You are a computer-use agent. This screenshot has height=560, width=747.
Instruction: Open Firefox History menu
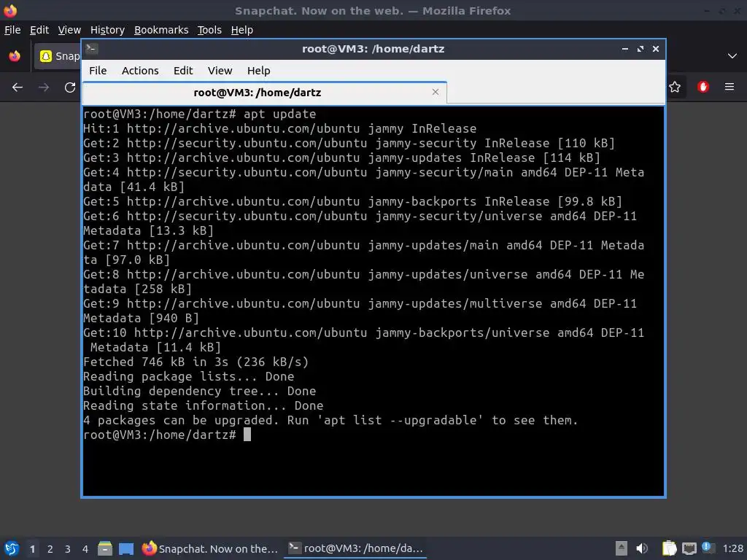click(107, 30)
